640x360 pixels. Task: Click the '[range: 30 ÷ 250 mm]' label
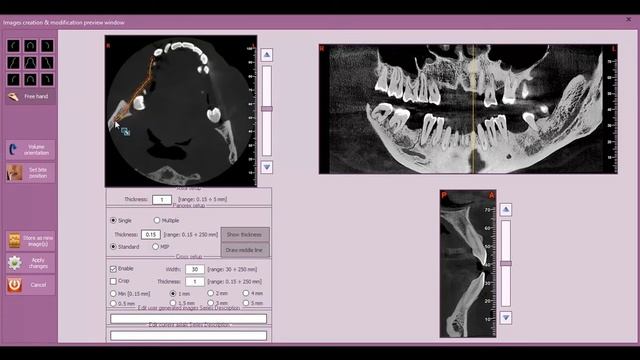point(232,269)
